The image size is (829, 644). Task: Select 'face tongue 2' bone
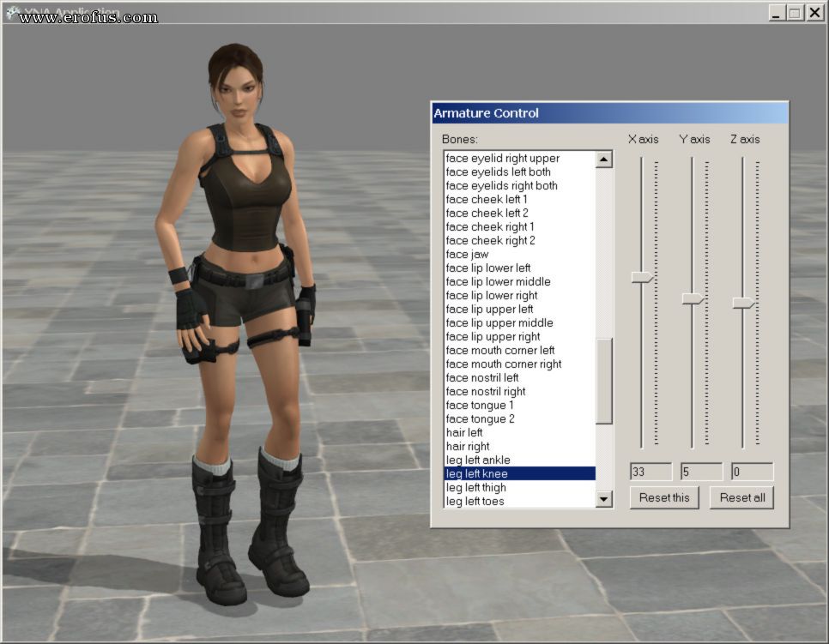[x=520, y=419]
